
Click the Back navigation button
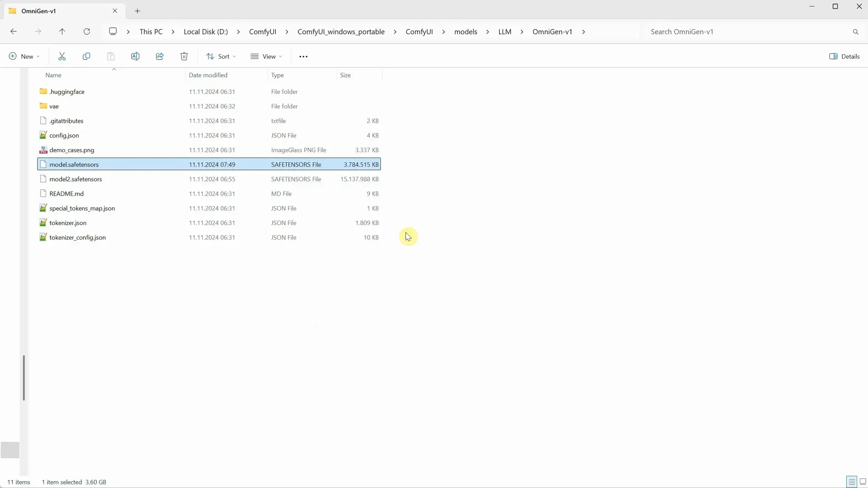pyautogui.click(x=14, y=32)
